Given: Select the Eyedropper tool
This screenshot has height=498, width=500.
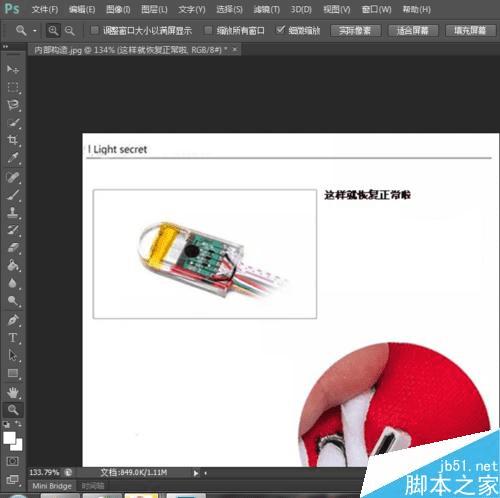Looking at the screenshot, I should 13,157.
